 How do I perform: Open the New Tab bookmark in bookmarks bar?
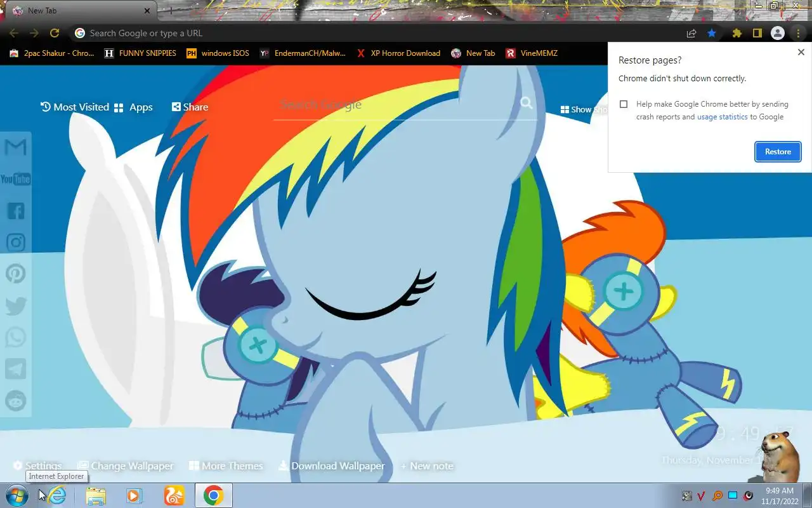click(473, 53)
